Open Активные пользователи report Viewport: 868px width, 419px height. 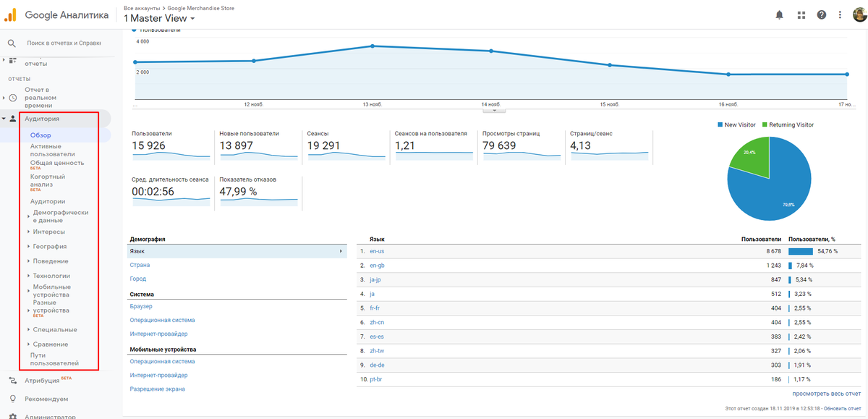point(52,150)
